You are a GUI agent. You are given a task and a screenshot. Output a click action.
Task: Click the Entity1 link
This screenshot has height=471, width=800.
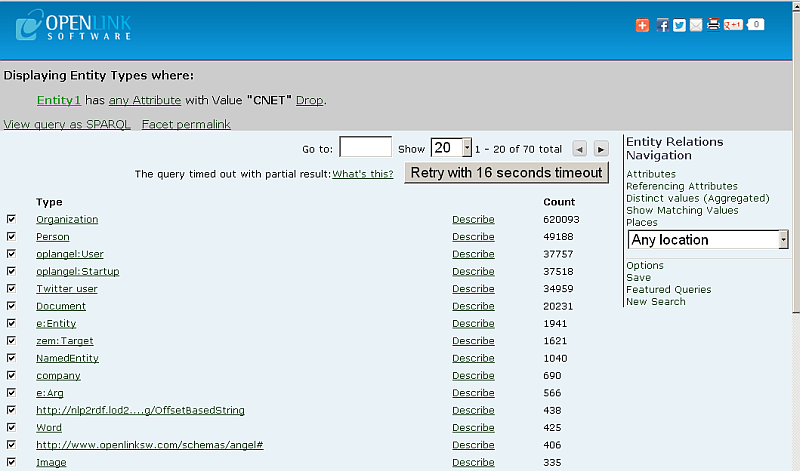pos(59,100)
